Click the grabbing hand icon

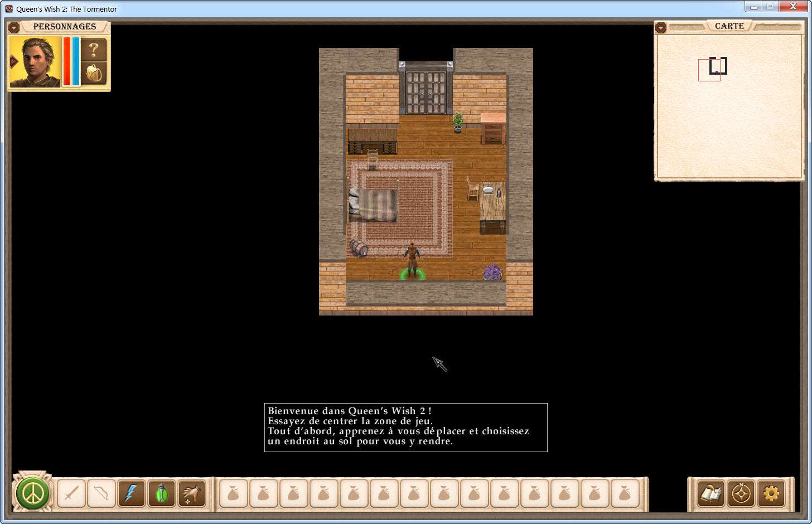point(192,494)
